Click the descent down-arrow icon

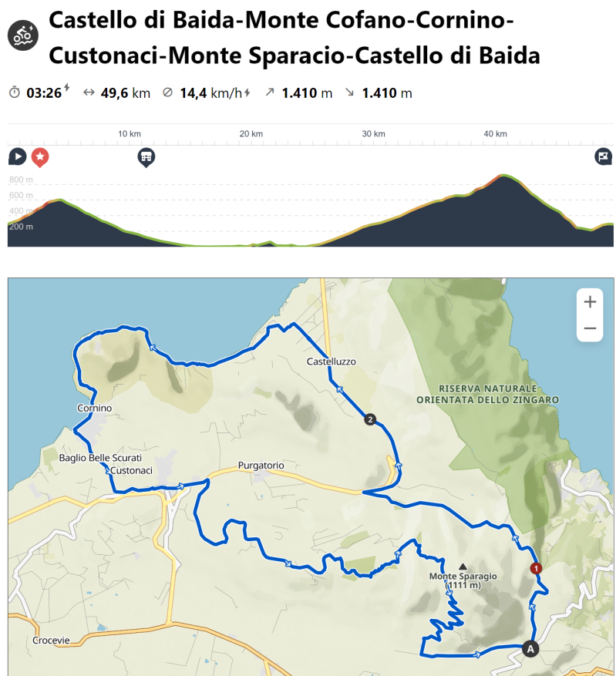click(x=349, y=93)
